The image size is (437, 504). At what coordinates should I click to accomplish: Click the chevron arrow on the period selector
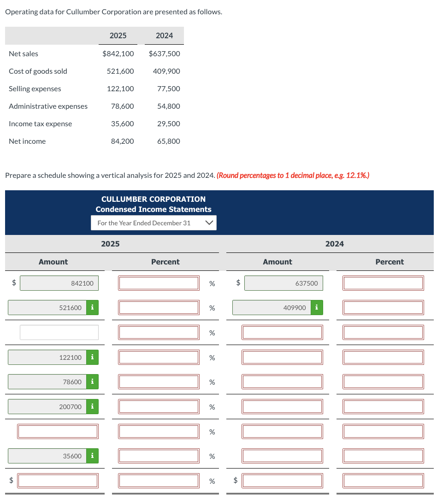click(210, 223)
